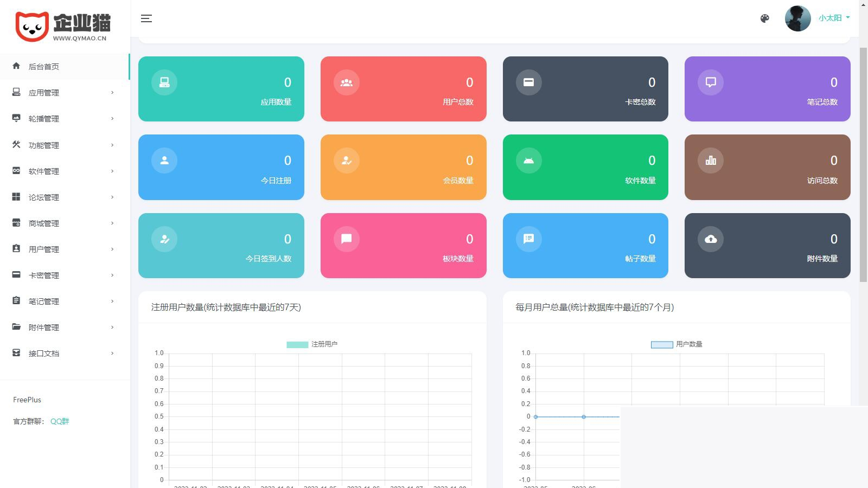The image size is (868, 488).
Task: Click the 附件数量 upload cloud icon
Action: 710,239
